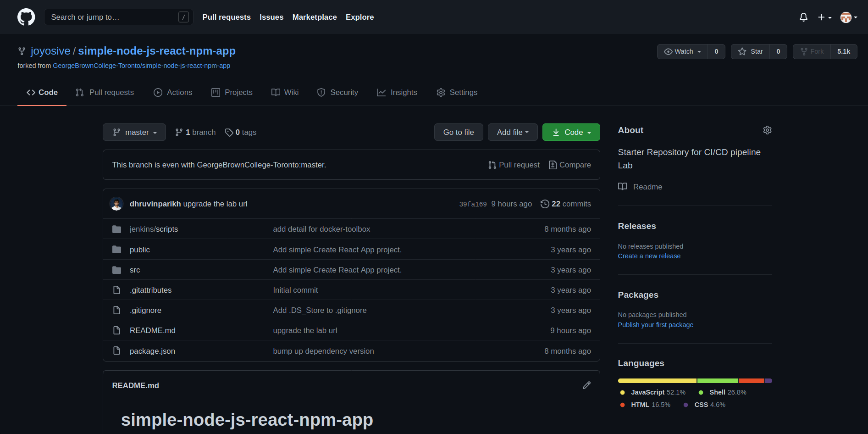
Task: Open the Insights tab
Action: [x=397, y=92]
